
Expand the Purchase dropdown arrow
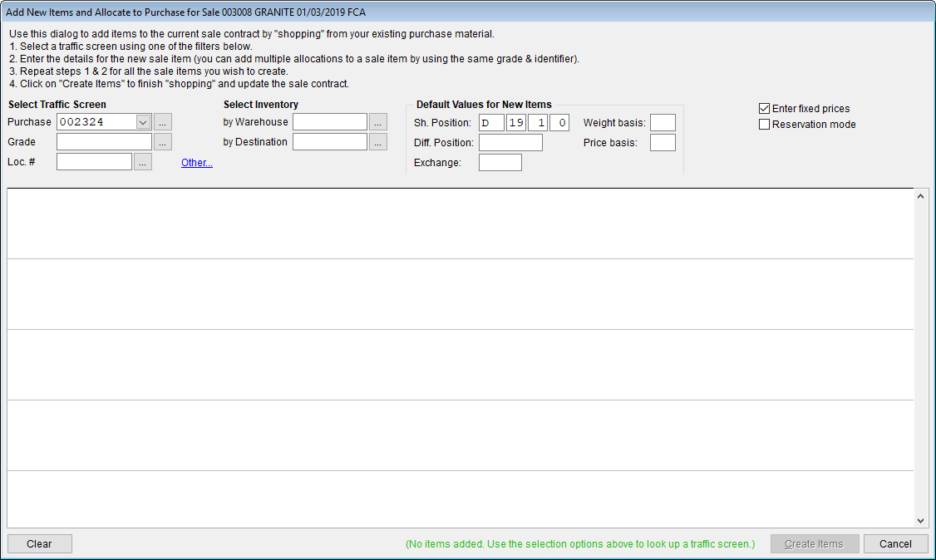pos(143,122)
